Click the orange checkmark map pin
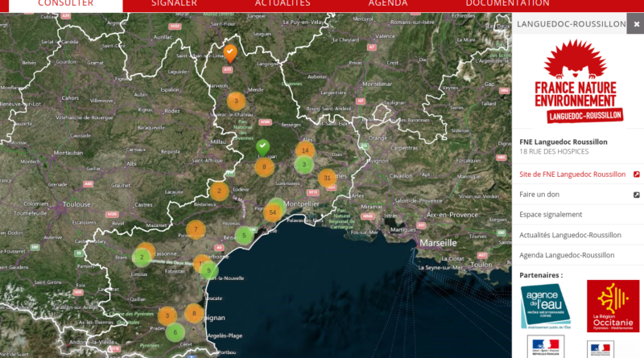 [x=229, y=53]
